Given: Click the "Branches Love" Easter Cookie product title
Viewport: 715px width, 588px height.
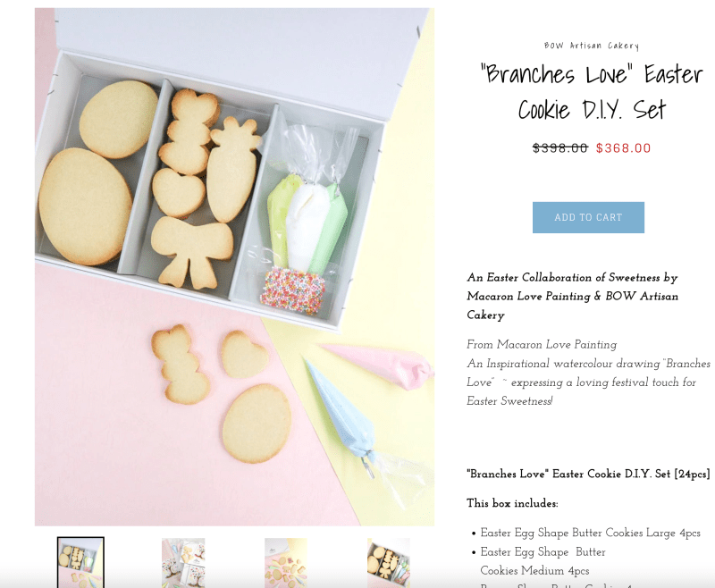Looking at the screenshot, I should [x=592, y=92].
